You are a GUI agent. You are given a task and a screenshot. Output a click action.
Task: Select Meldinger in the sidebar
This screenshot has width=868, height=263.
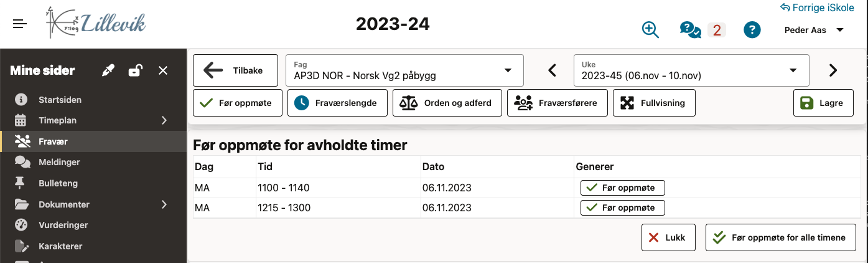pyautogui.click(x=59, y=162)
